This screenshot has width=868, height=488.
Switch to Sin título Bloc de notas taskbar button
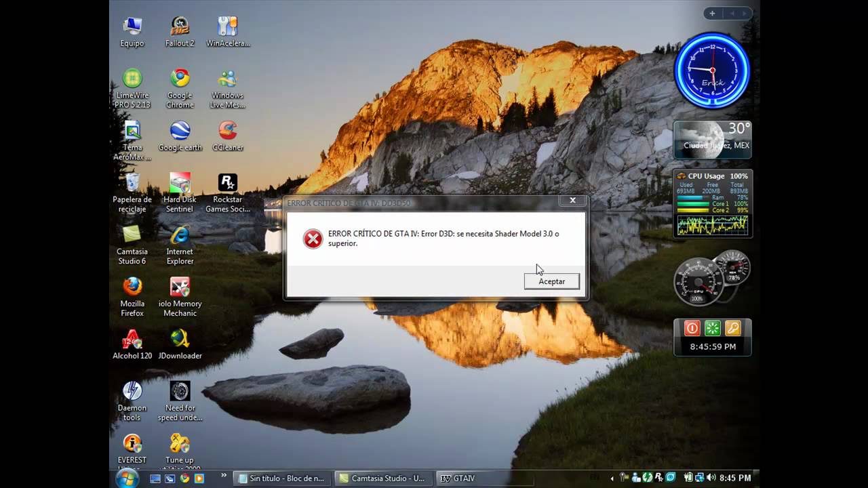[x=281, y=479]
